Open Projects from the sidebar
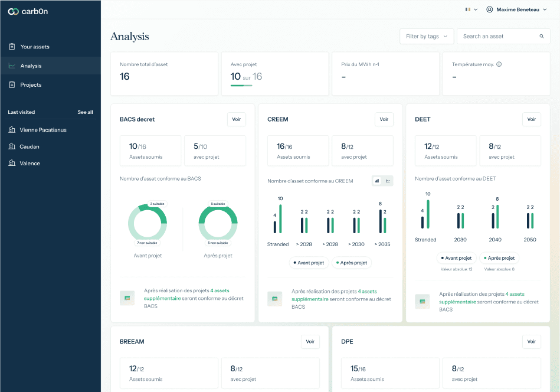The width and height of the screenshot is (560, 392). point(50,84)
